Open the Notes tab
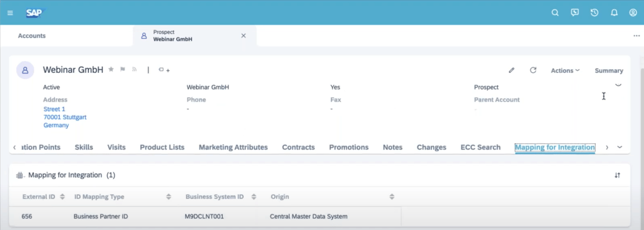 393,147
